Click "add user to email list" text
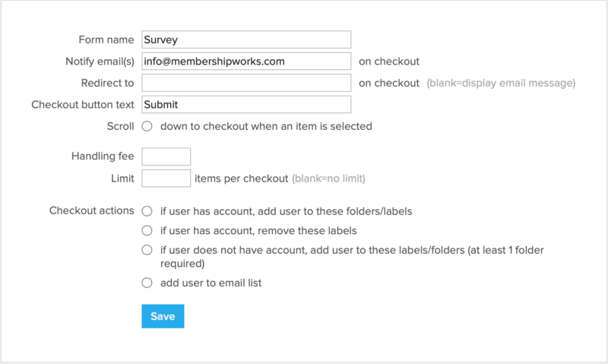Screen dimensions: 608x364 [x=211, y=283]
